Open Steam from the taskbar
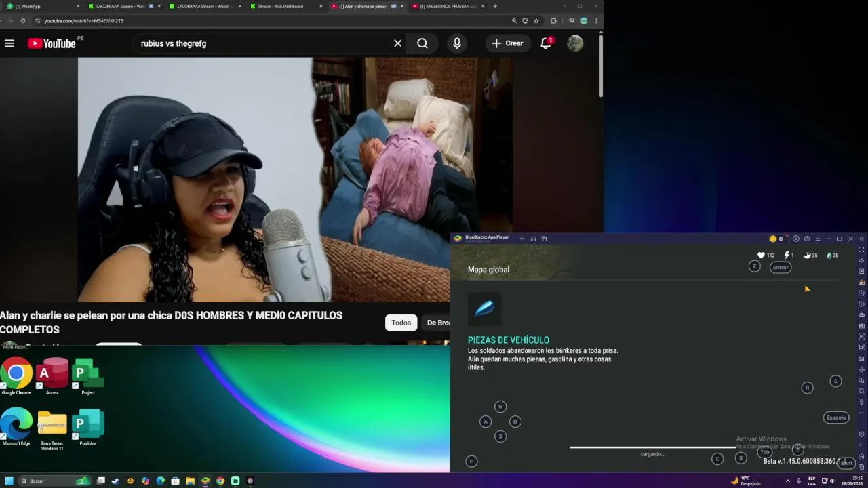The image size is (868, 488). pyautogui.click(x=115, y=481)
